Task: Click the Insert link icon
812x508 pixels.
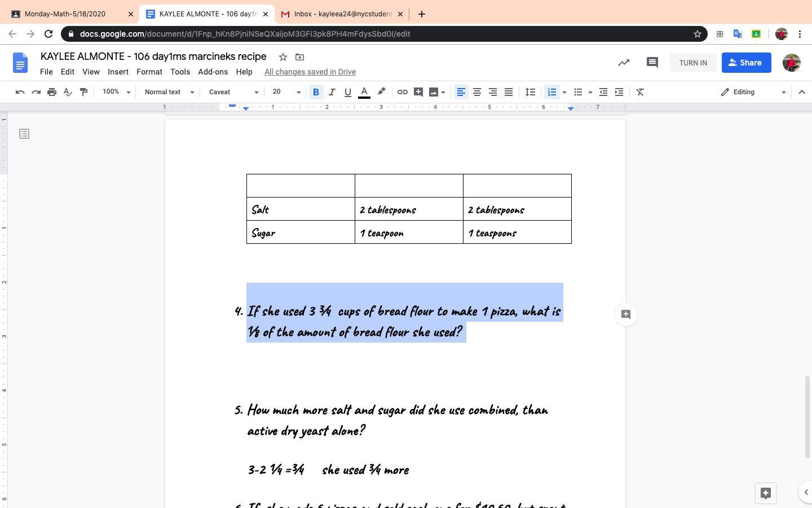Action: point(403,92)
